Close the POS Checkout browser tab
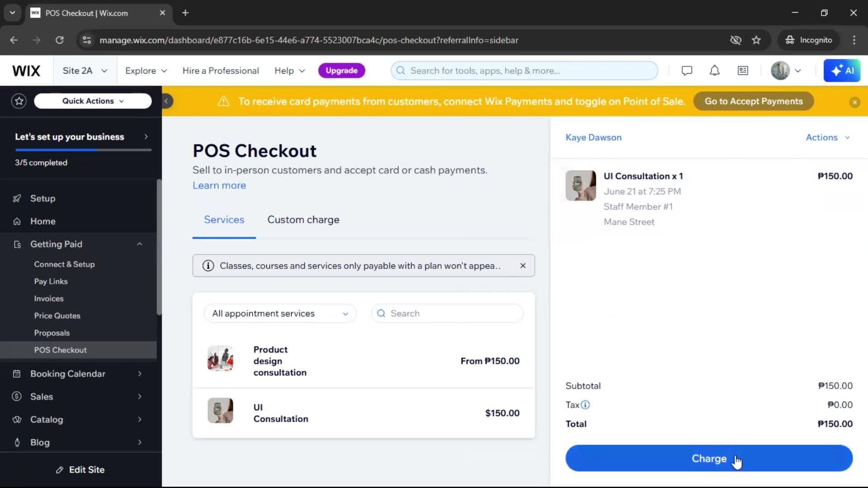Image resolution: width=868 pixels, height=488 pixels. [x=162, y=13]
